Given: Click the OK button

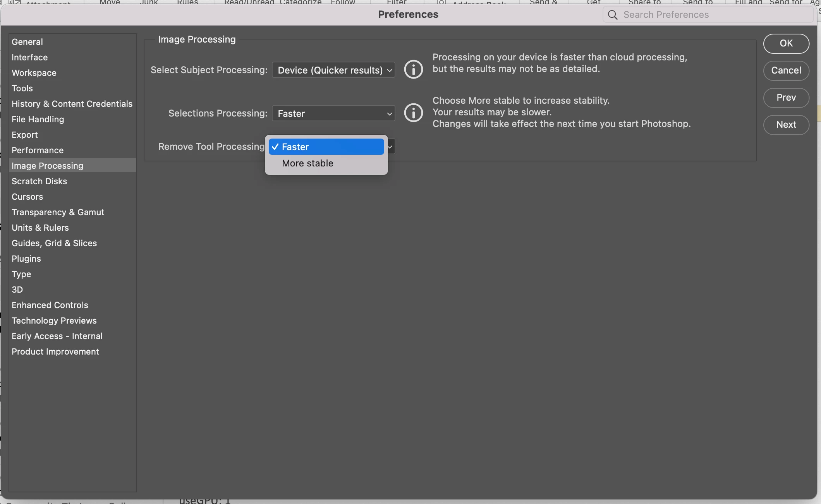Looking at the screenshot, I should pyautogui.click(x=786, y=43).
